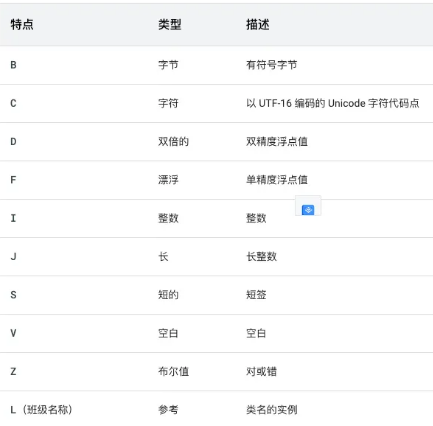Click 整数 in the 类型 column
The width and height of the screenshot is (433, 426).
pos(168,218)
